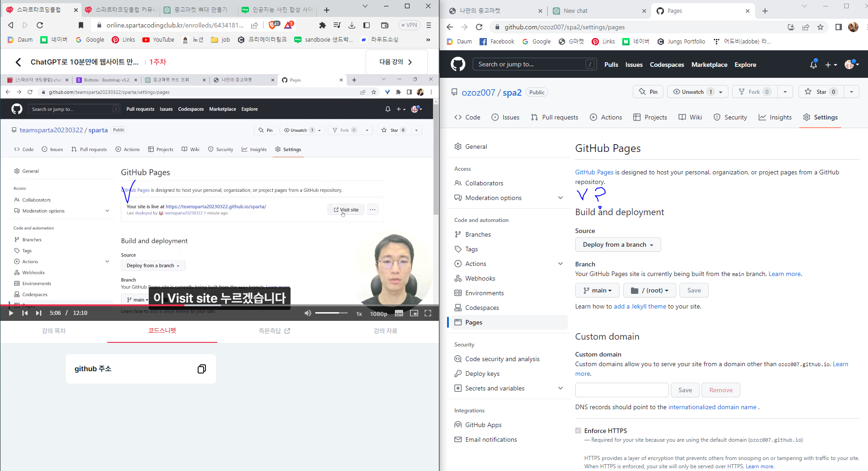The width and height of the screenshot is (868, 471).
Task: Open Collaborators settings in sidebar
Action: pyautogui.click(x=509, y=183)
